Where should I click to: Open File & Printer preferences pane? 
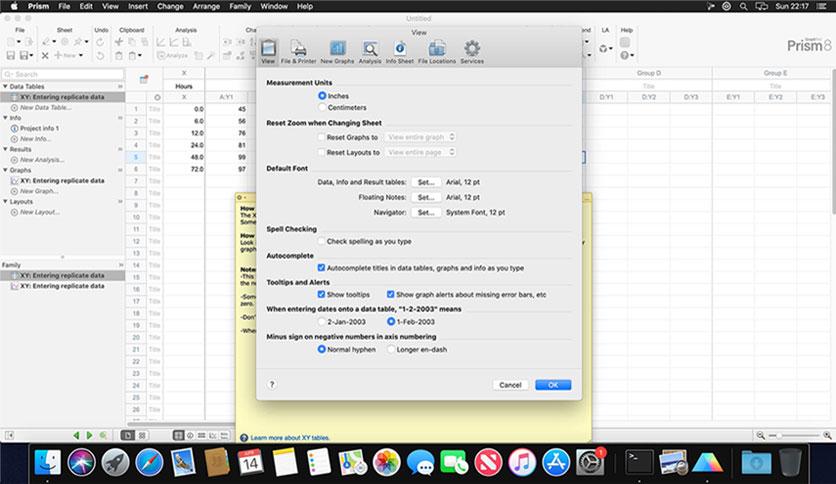(299, 52)
